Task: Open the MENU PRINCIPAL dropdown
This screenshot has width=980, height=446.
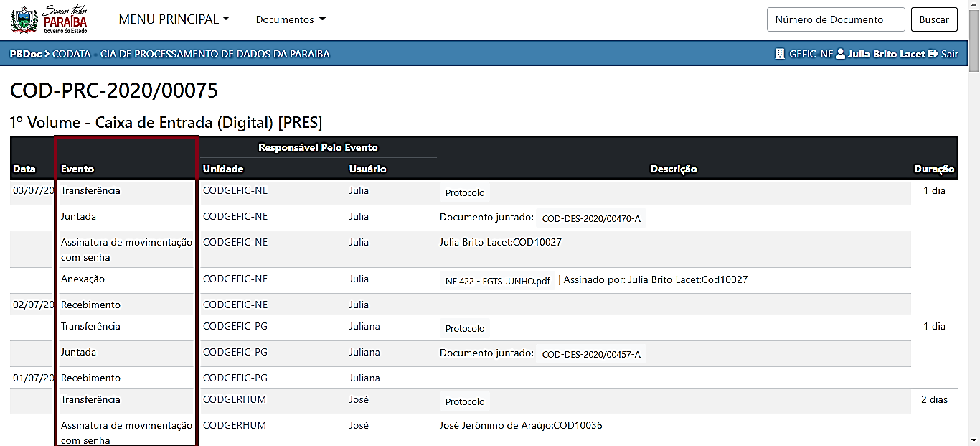Action: pyautogui.click(x=174, y=19)
